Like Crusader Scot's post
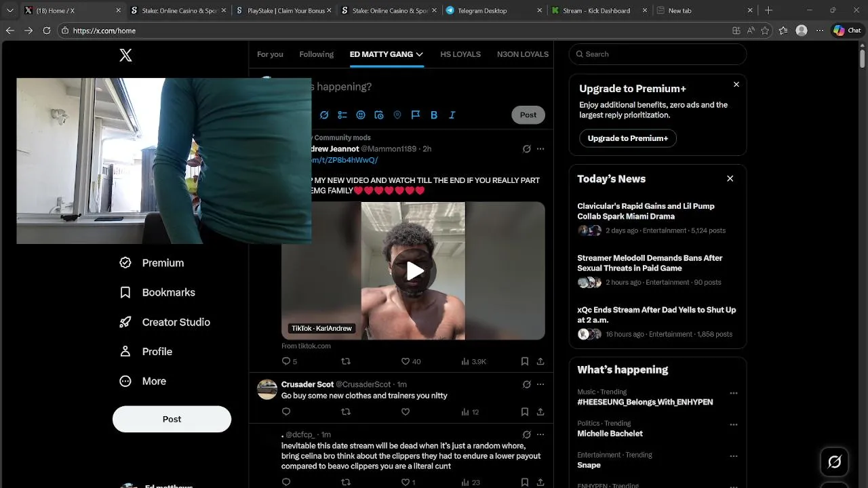This screenshot has height=488, width=868. (x=406, y=412)
